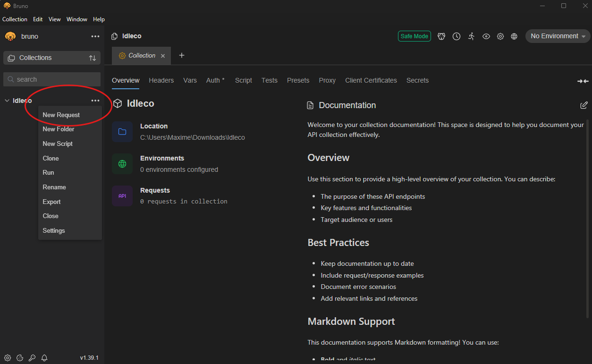The image size is (592, 364).
Task: Select New Request from the context menu
Action: click(x=61, y=115)
